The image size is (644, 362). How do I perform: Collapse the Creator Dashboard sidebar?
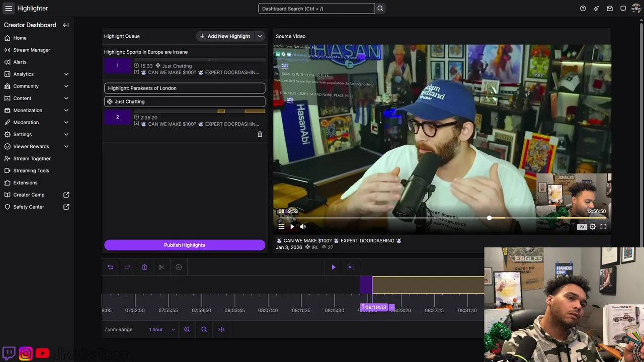66,25
